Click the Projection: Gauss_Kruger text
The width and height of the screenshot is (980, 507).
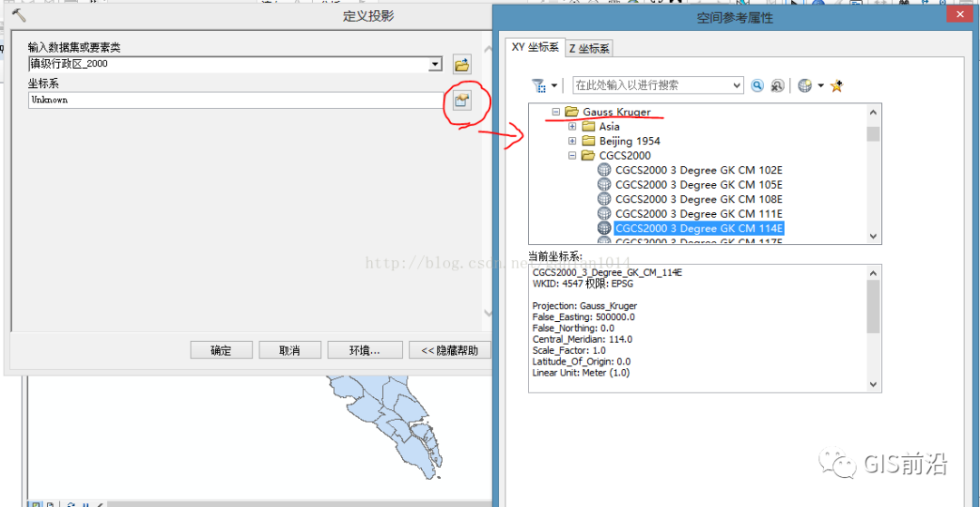(x=584, y=306)
